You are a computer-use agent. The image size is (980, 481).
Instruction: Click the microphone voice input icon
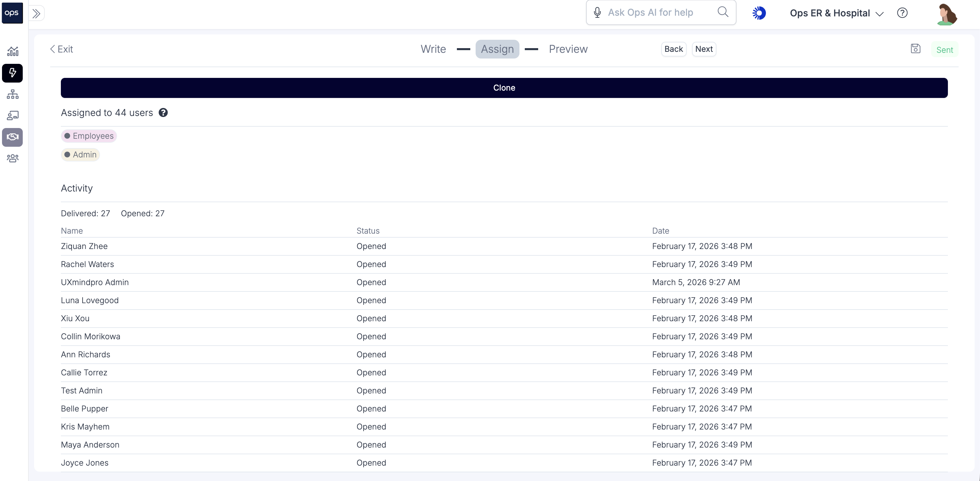(597, 13)
